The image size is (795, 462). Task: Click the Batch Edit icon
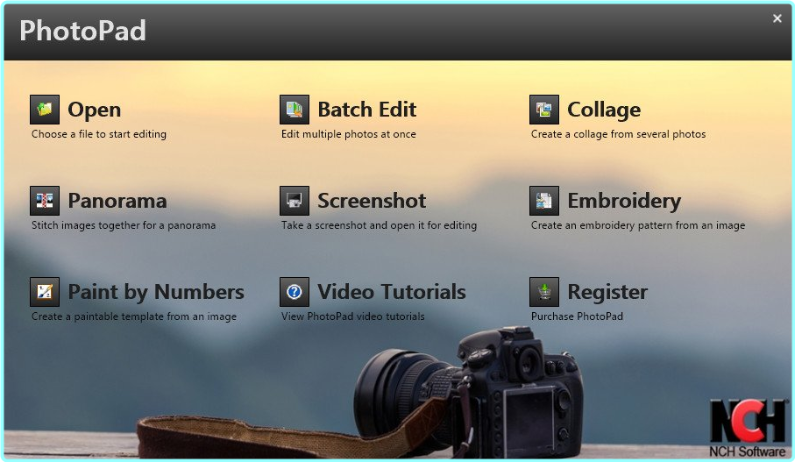[294, 110]
